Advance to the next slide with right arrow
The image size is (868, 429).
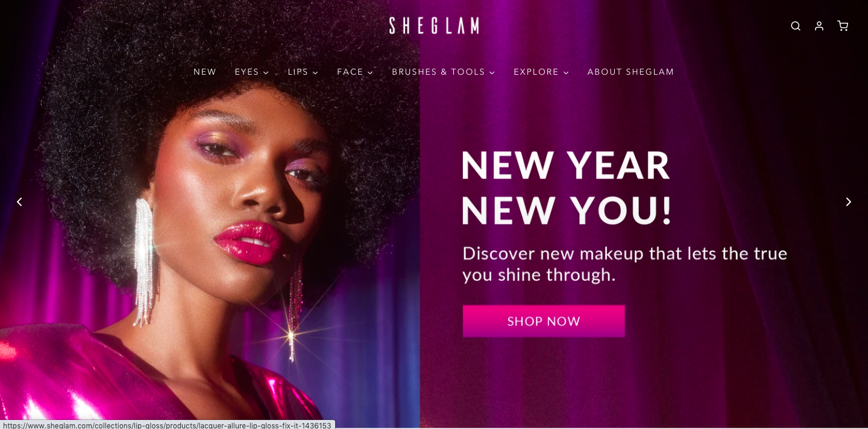[848, 202]
